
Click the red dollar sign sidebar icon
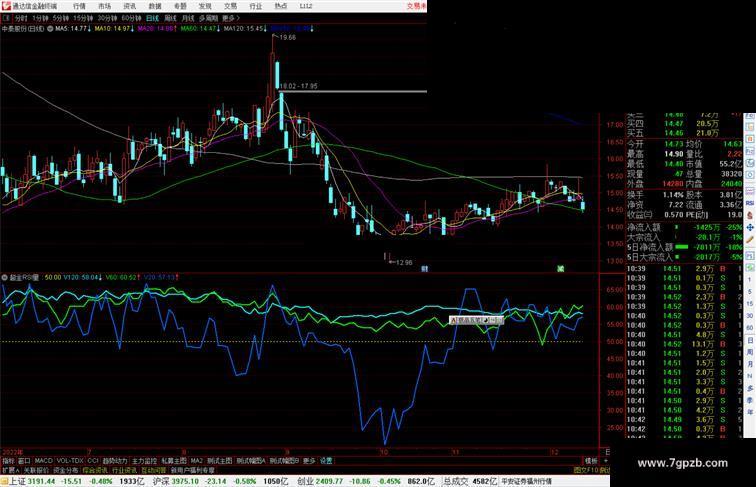point(750,216)
